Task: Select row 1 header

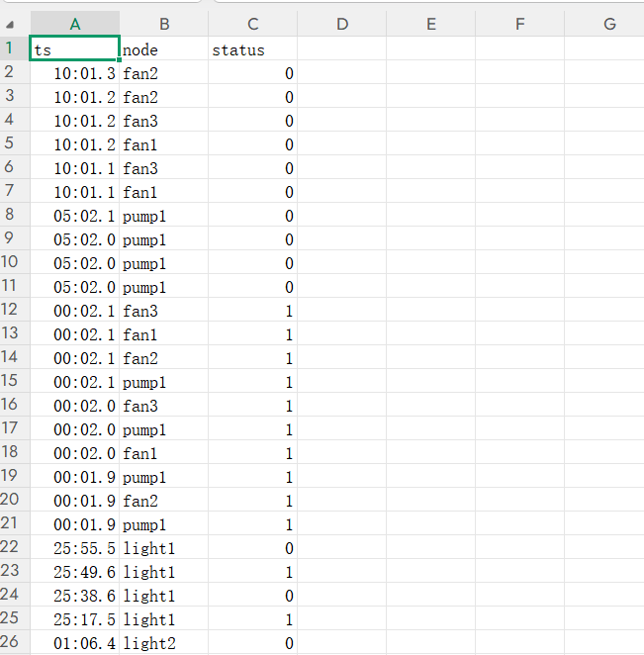Action: (12, 49)
